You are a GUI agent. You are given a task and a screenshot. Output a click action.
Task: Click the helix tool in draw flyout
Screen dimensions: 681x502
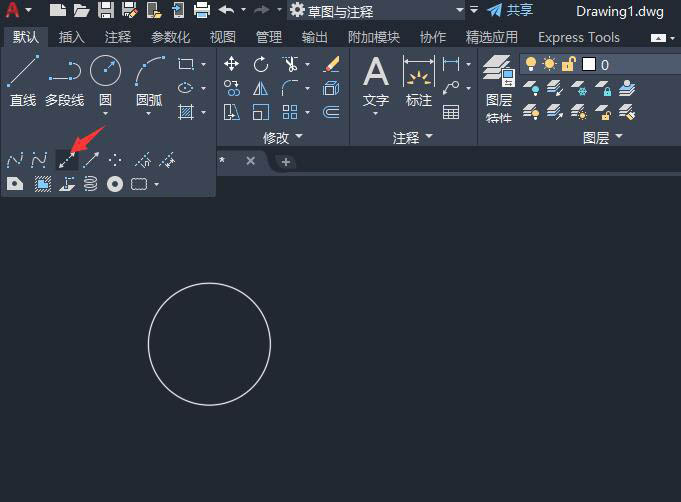coord(90,184)
